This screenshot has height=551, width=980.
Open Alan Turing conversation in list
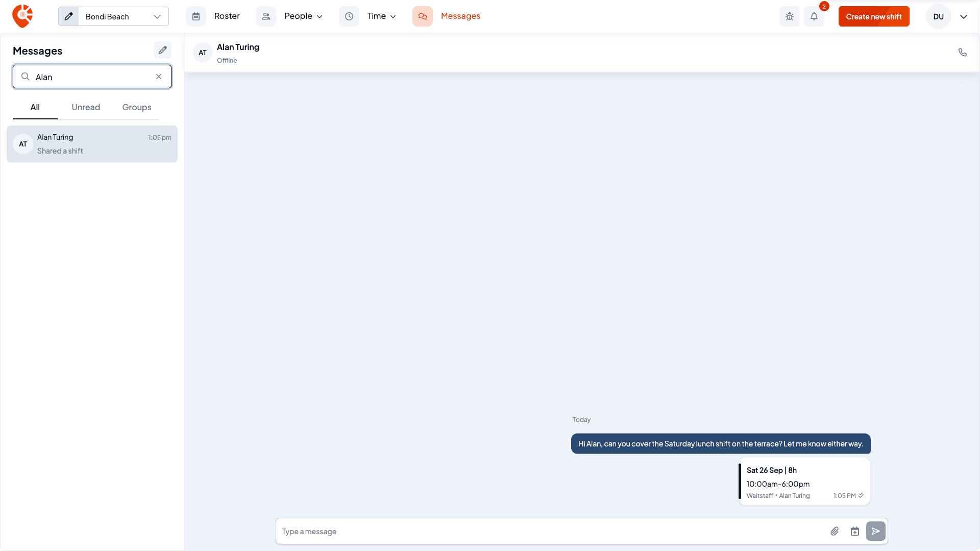92,144
